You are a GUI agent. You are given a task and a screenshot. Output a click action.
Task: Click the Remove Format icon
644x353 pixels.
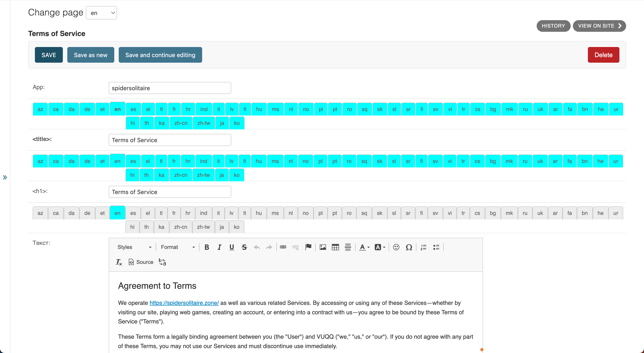click(119, 262)
